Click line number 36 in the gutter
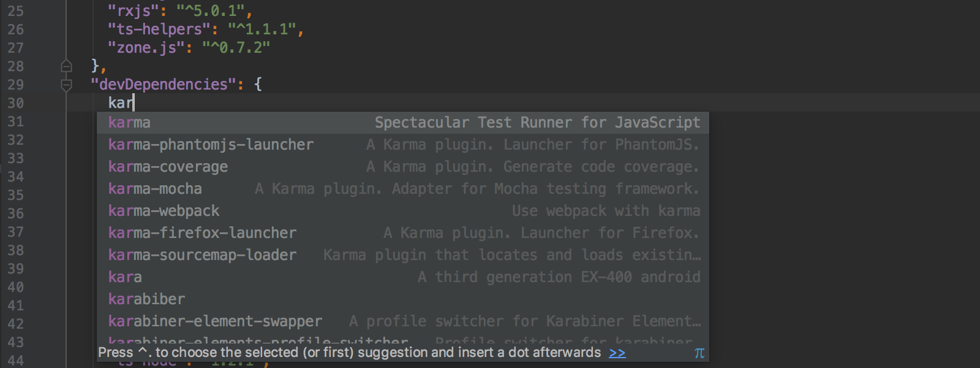Screen dimensions: 980x368 tap(16, 213)
